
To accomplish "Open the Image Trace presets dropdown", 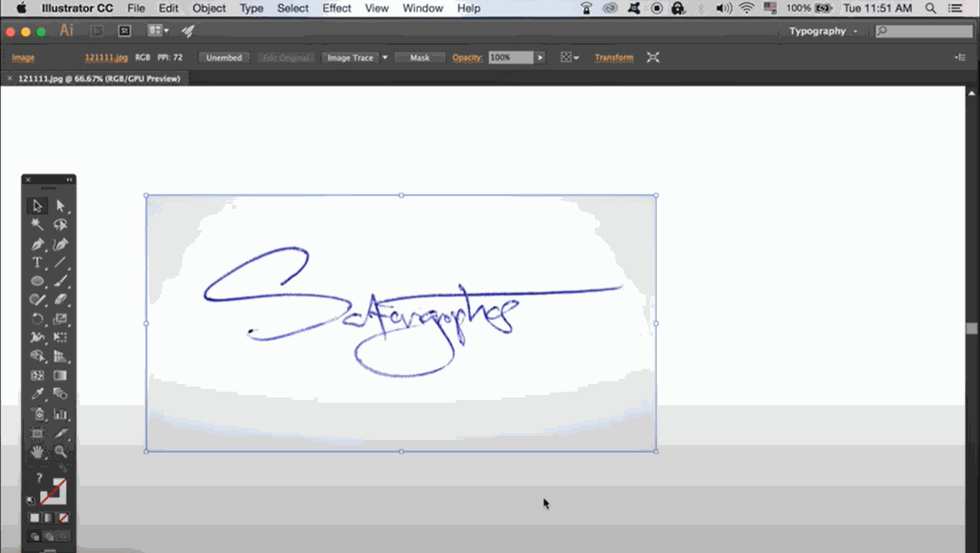I will click(x=384, y=57).
